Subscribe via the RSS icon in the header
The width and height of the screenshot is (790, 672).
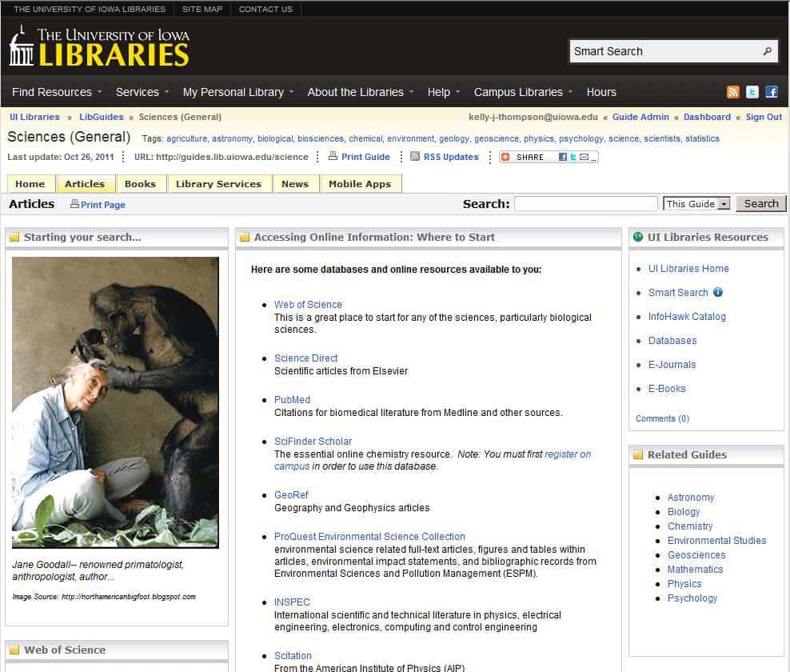(x=733, y=92)
